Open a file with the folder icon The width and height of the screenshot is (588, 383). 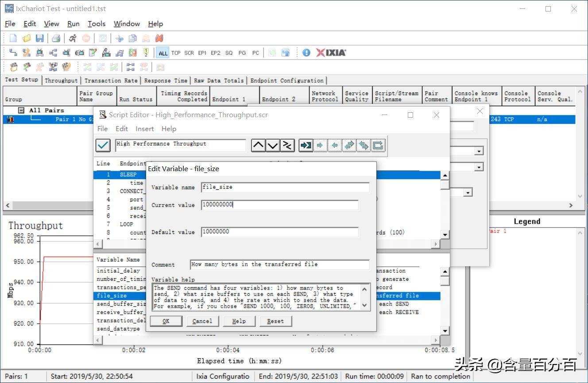pos(27,38)
